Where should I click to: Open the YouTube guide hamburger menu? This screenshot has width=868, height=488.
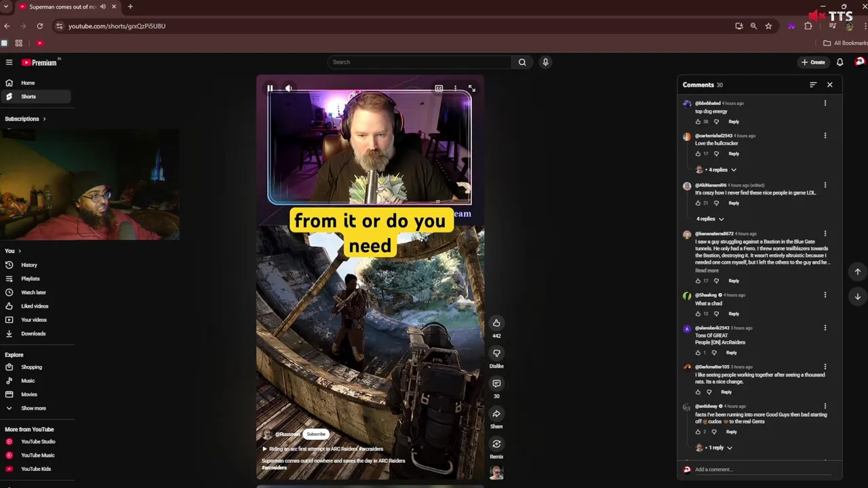(9, 62)
